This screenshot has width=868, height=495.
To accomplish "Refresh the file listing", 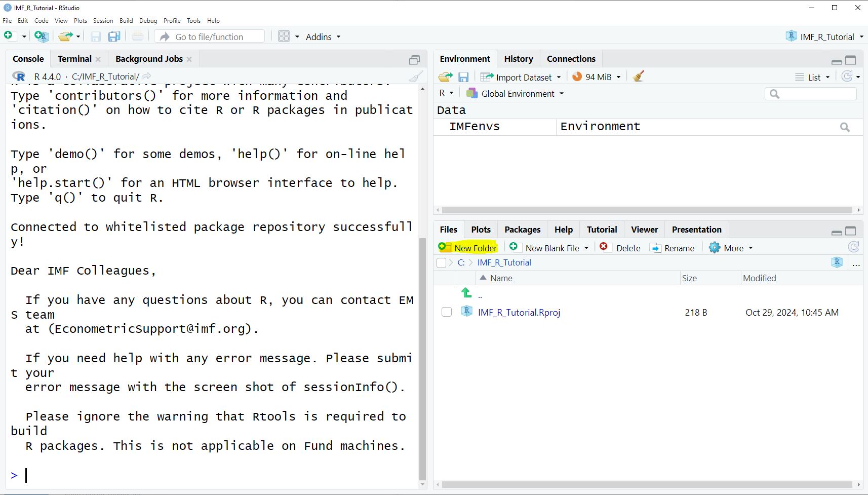I will tap(853, 247).
